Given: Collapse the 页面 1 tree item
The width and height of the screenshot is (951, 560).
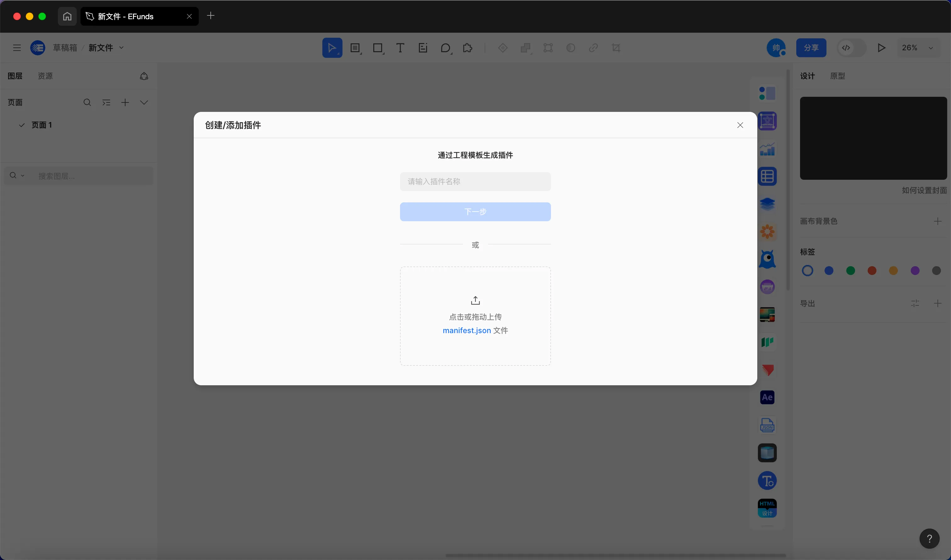Looking at the screenshot, I should pos(22,125).
